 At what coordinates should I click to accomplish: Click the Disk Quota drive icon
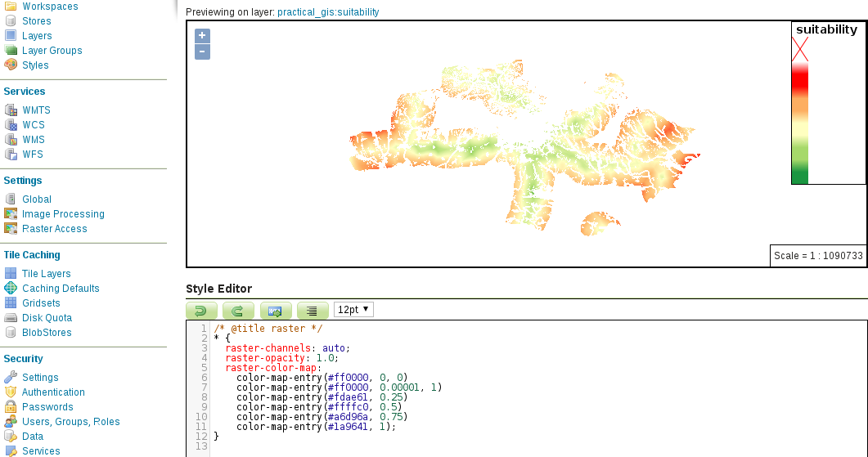click(11, 317)
